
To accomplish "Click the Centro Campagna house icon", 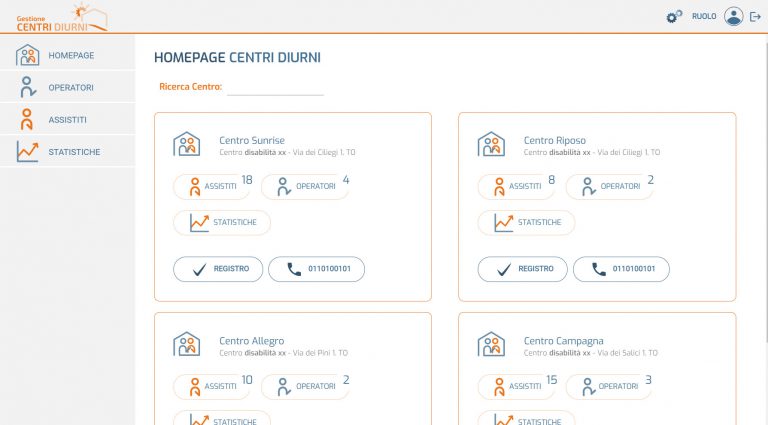I will coord(491,345).
